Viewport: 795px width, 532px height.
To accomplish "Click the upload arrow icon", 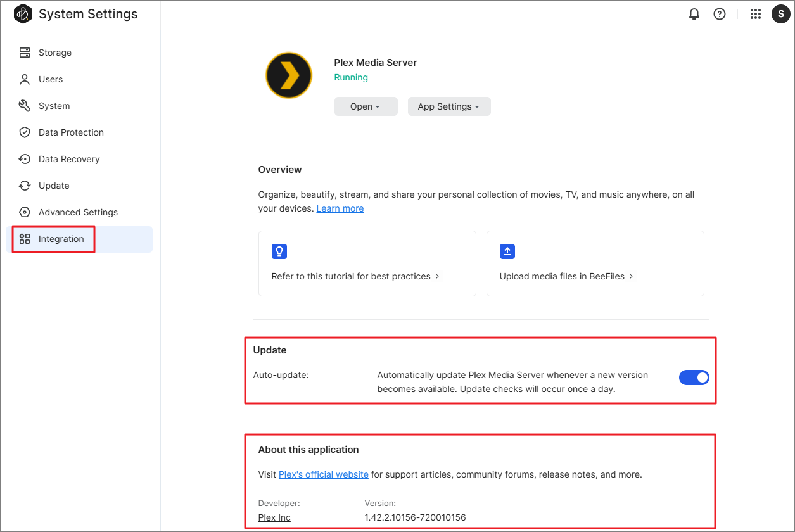I will click(507, 251).
